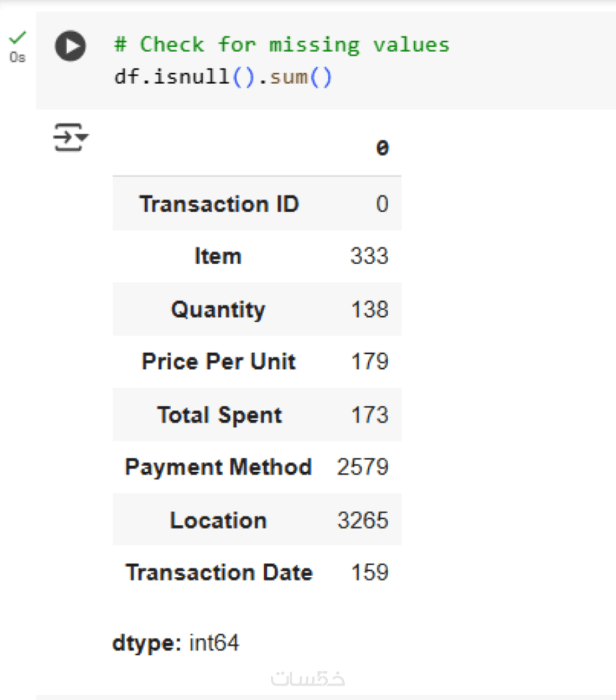
Task: Click the value 333 for Item
Action: coord(369,257)
